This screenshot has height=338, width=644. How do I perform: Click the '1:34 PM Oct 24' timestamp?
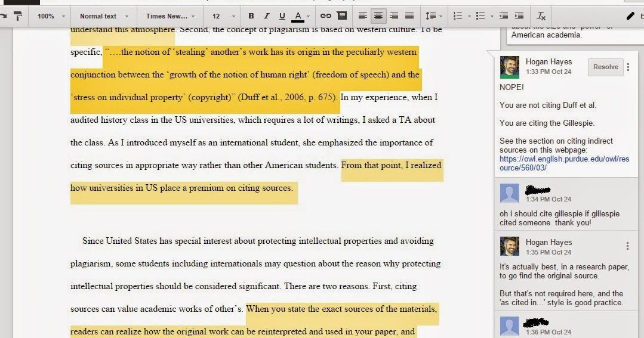tap(549, 199)
